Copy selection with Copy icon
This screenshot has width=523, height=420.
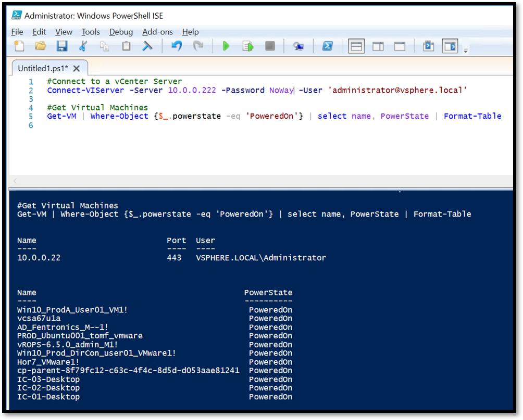coord(104,46)
